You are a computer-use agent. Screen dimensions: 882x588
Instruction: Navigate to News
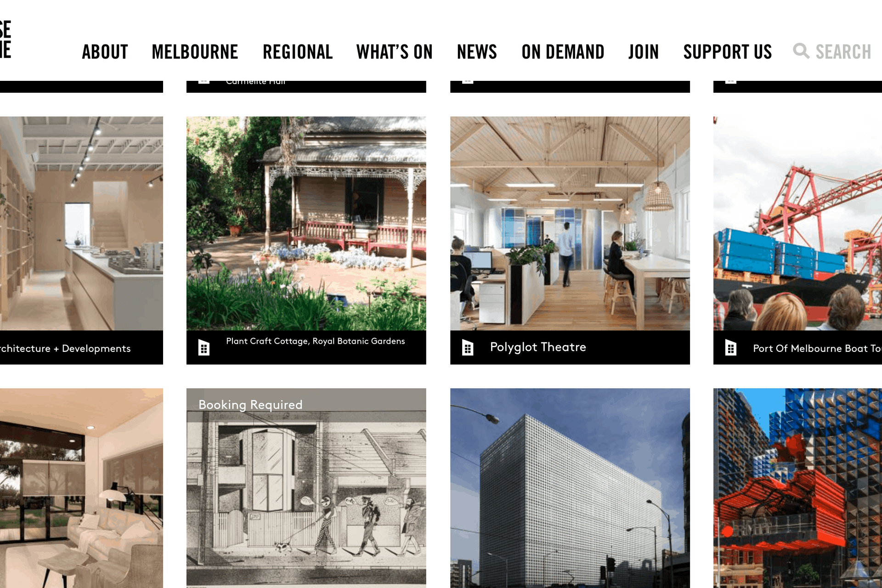477,52
